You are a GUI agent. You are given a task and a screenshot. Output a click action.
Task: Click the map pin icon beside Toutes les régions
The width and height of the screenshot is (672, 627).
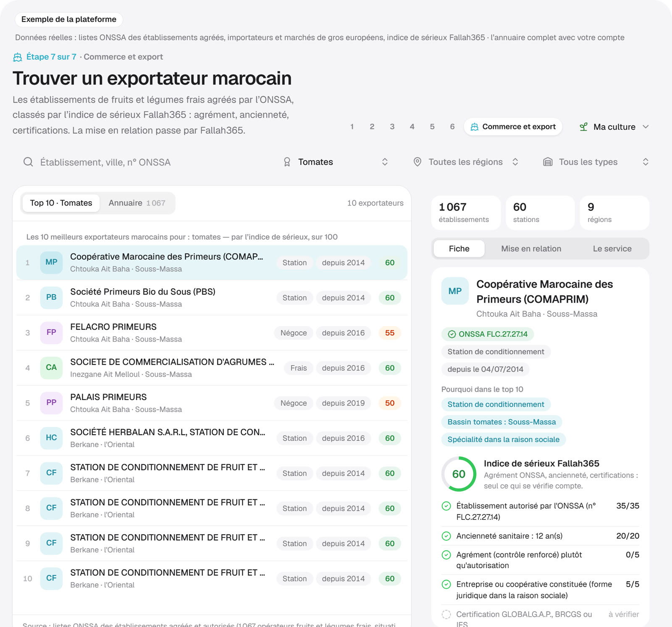pos(417,162)
